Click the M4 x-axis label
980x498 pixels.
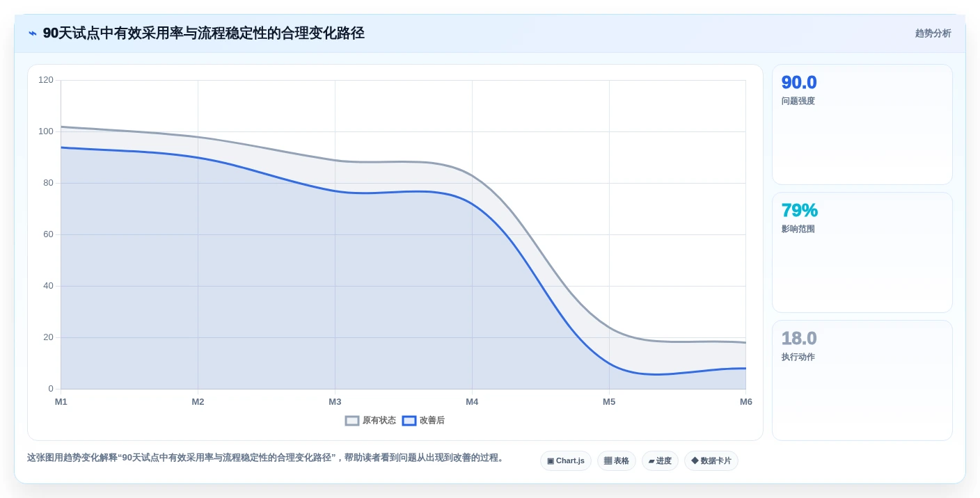[x=472, y=402]
